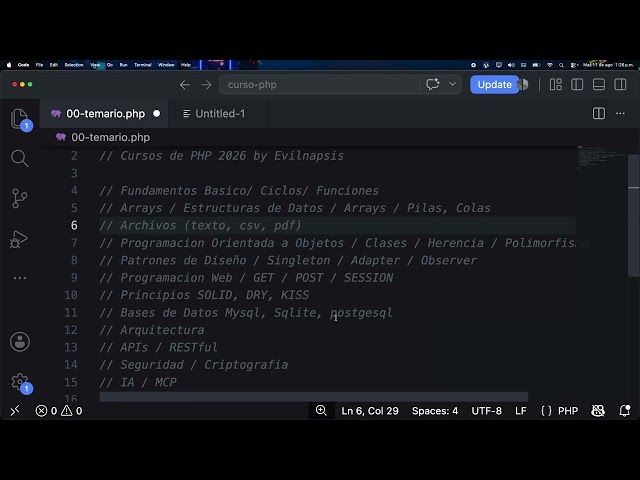Open Spotlight search in macOS menu bar
The width and height of the screenshot is (640, 480).
[x=562, y=65]
